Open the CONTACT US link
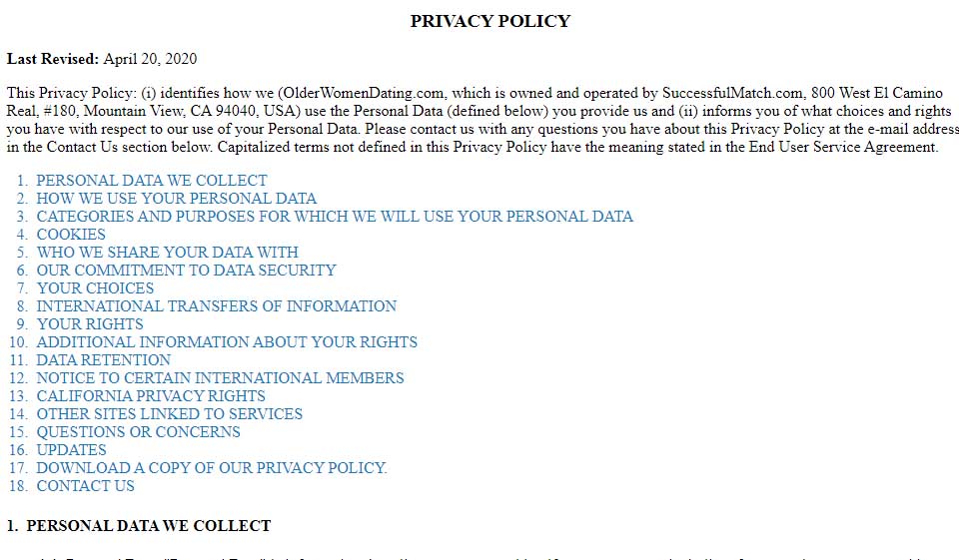The image size is (959, 560). click(85, 486)
